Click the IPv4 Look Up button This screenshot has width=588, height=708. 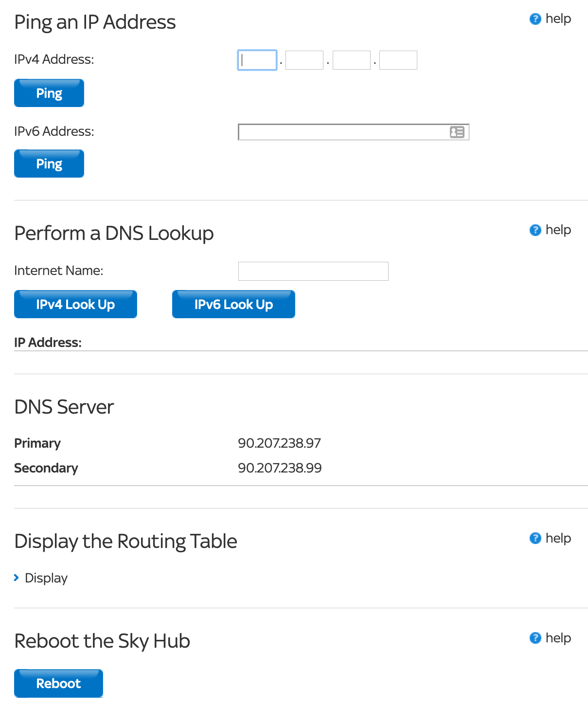coord(75,305)
